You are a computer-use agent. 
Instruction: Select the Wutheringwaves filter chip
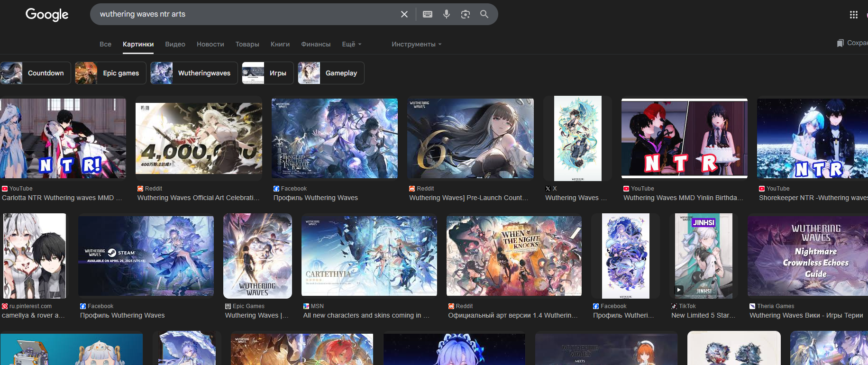tap(194, 73)
